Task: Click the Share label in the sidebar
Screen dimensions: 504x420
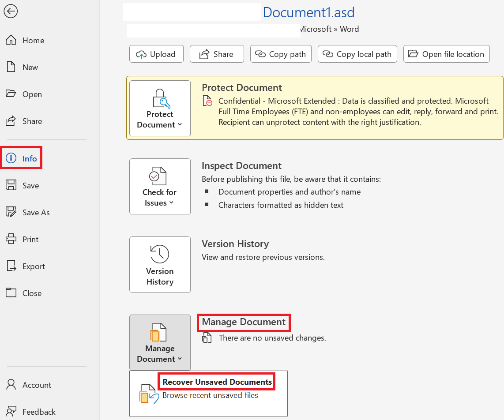Action: click(x=32, y=121)
